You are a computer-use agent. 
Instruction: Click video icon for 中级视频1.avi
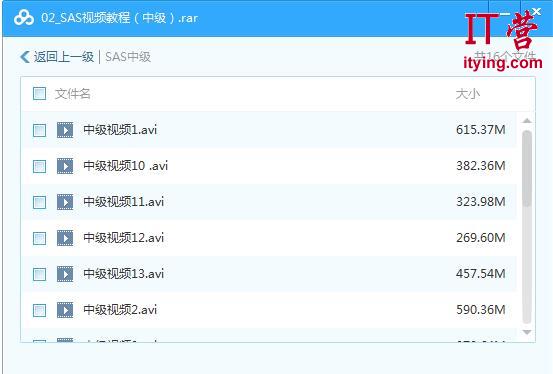[x=65, y=130]
